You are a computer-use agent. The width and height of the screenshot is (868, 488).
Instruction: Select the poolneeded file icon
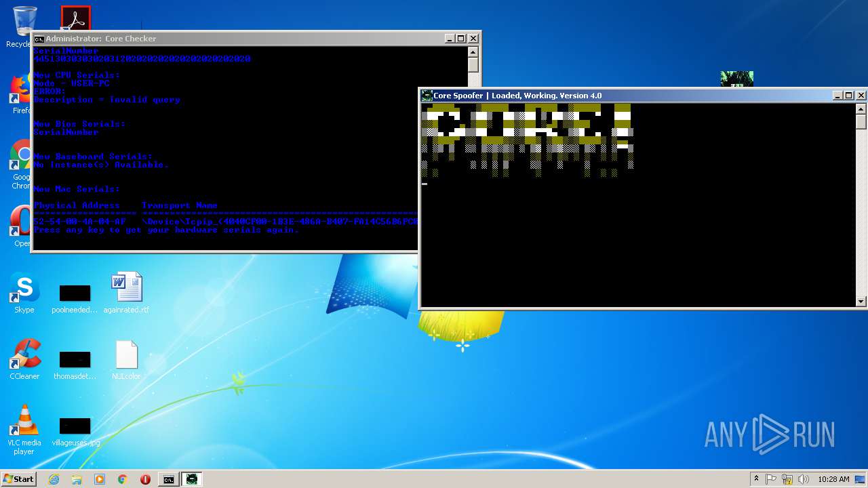[75, 298]
